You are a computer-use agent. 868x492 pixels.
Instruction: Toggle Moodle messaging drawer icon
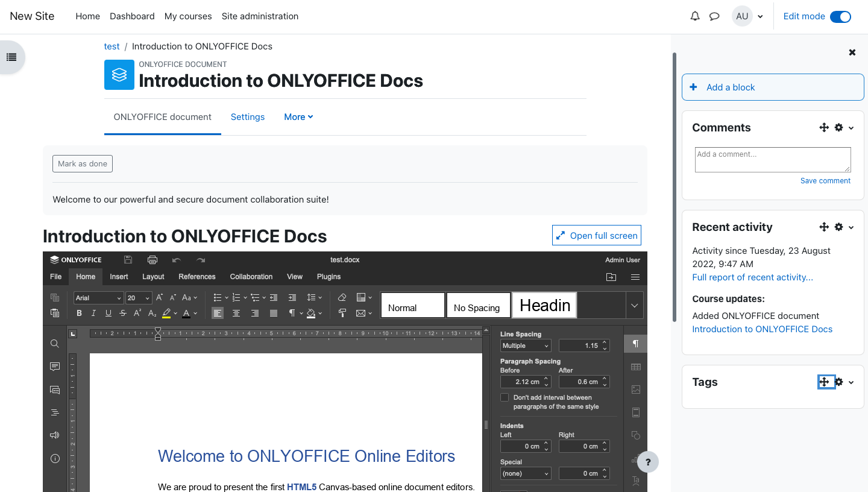click(x=714, y=16)
